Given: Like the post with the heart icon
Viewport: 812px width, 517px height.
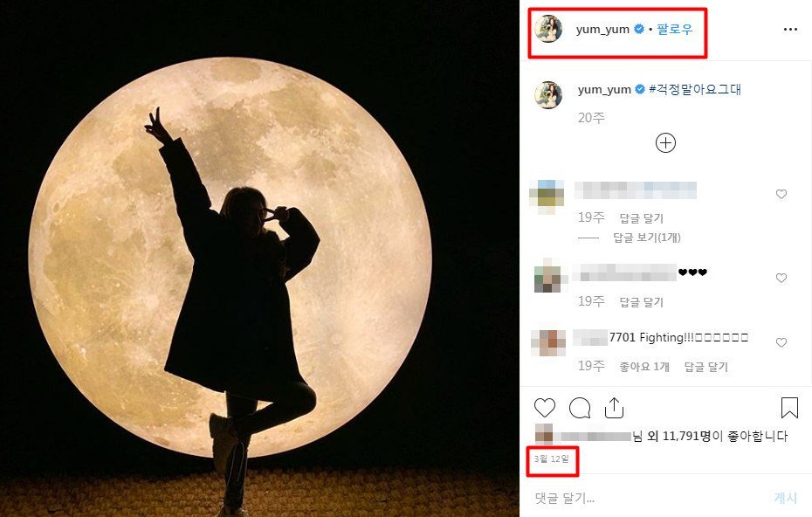Looking at the screenshot, I should pyautogui.click(x=544, y=408).
